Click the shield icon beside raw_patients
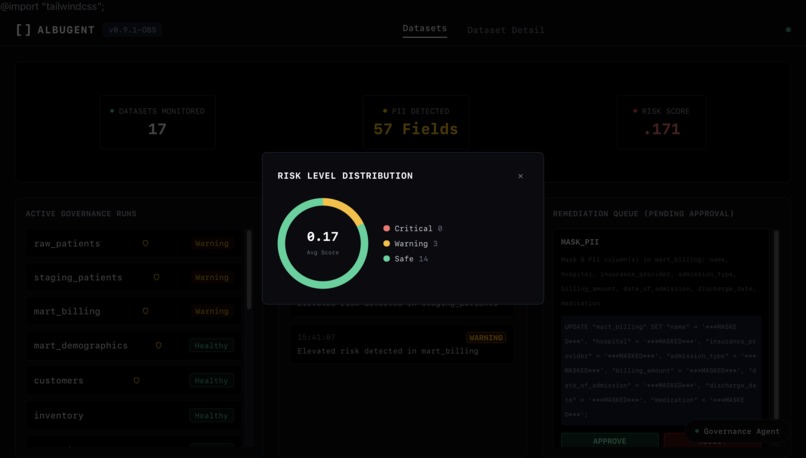Viewport: 806px width, 458px height. pyautogui.click(x=145, y=243)
